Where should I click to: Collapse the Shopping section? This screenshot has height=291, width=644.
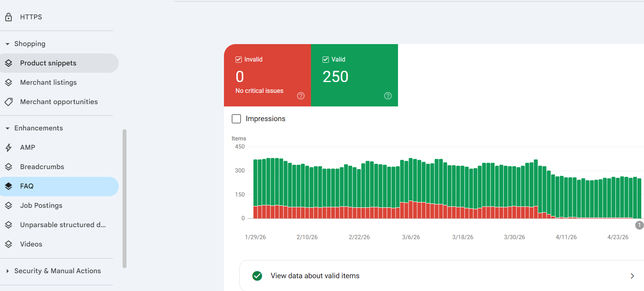7,44
